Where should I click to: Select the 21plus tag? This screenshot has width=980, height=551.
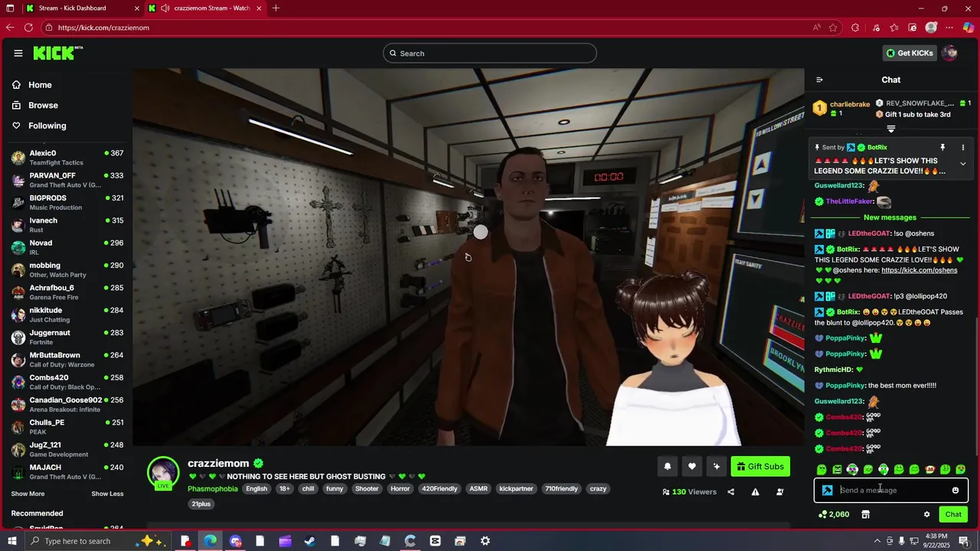tap(201, 504)
